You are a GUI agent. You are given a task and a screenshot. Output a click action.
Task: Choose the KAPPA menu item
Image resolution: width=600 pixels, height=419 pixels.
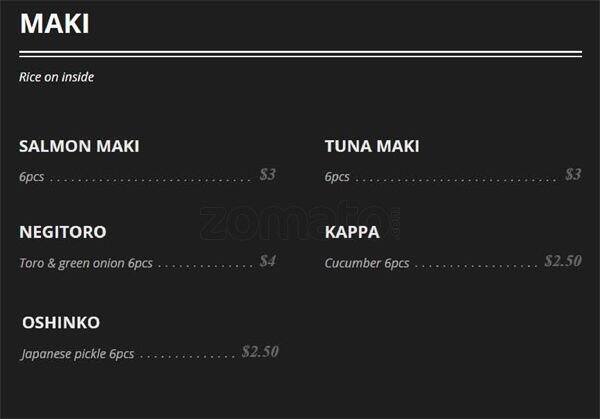point(352,233)
